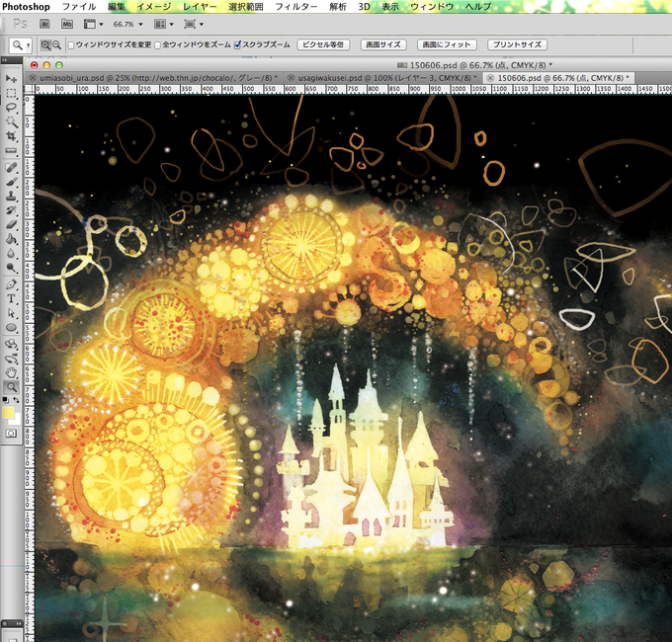This screenshot has height=642, width=672.
Task: Launch Adobe Bridge (Br) button
Action: pyautogui.click(x=44, y=25)
